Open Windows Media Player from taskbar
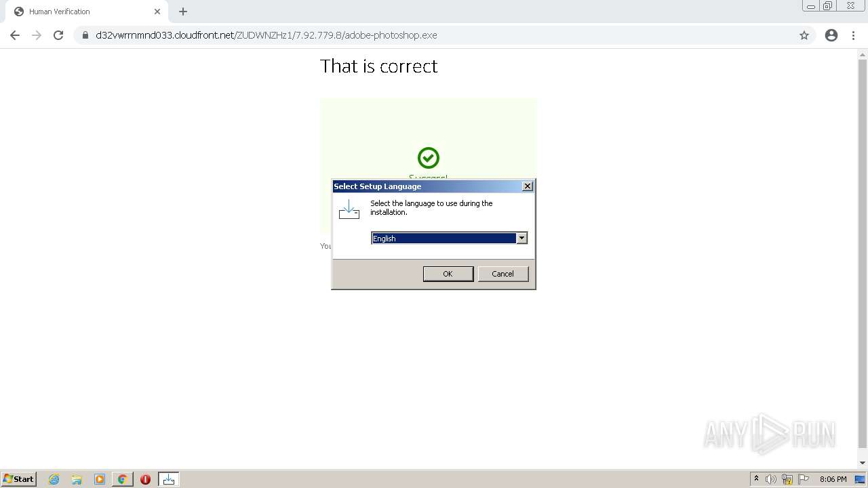Screen dimensions: 868x488 pos(100,479)
